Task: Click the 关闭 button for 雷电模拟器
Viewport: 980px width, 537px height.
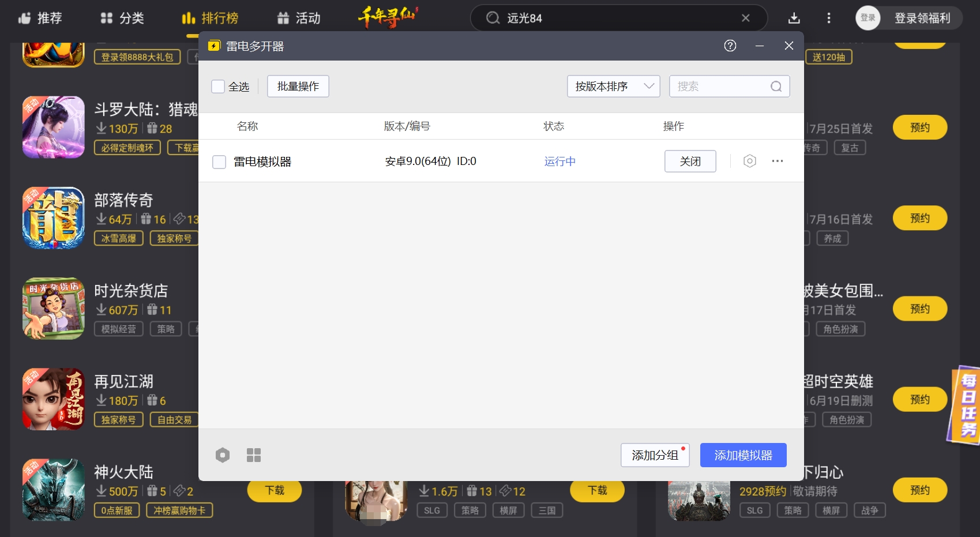Action: [690, 162]
